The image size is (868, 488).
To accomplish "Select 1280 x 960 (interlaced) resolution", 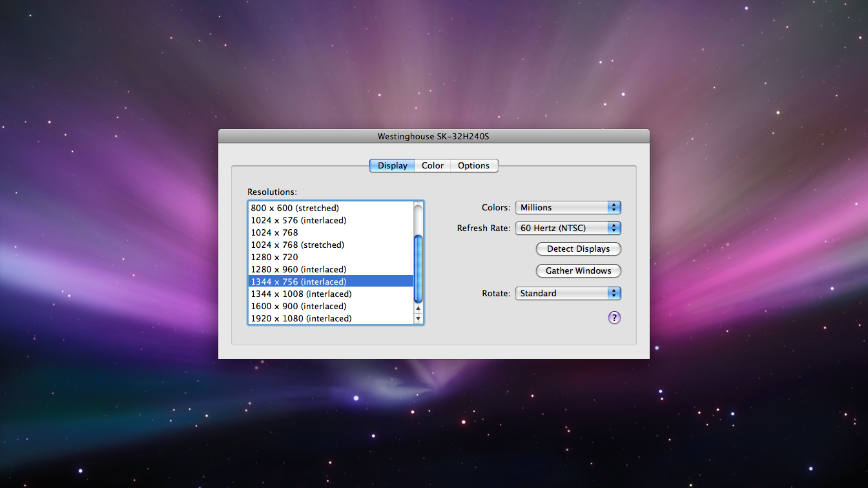I will point(331,270).
